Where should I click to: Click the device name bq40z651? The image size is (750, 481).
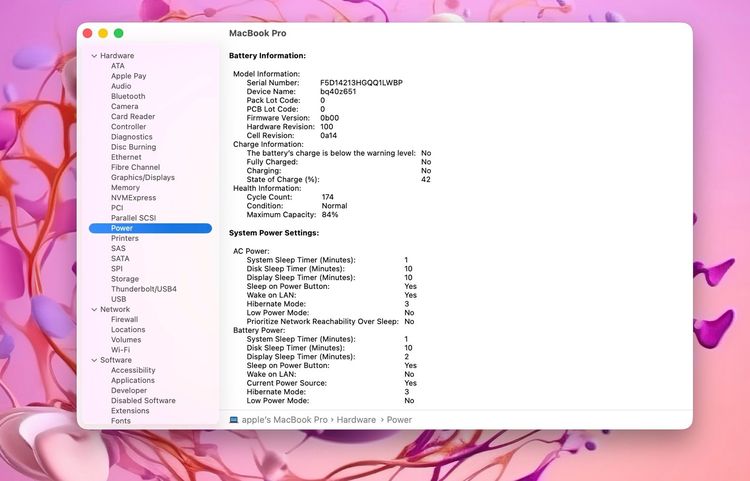point(338,91)
